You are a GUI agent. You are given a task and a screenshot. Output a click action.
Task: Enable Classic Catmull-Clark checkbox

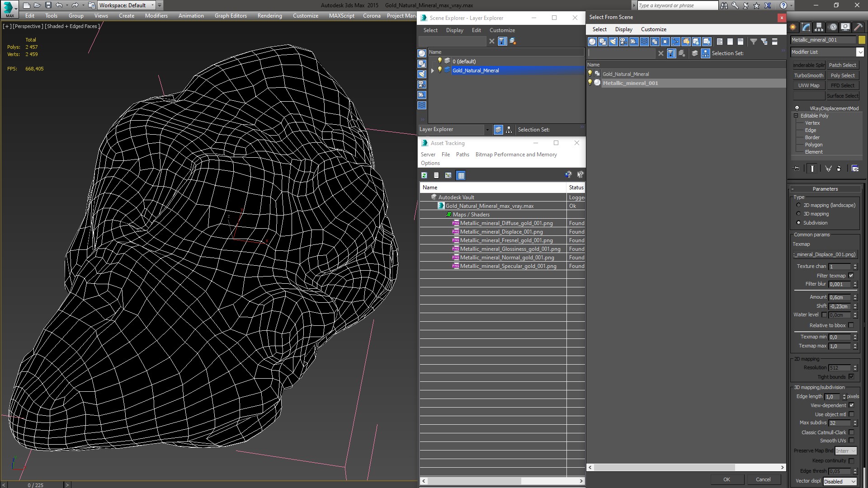[x=851, y=432]
